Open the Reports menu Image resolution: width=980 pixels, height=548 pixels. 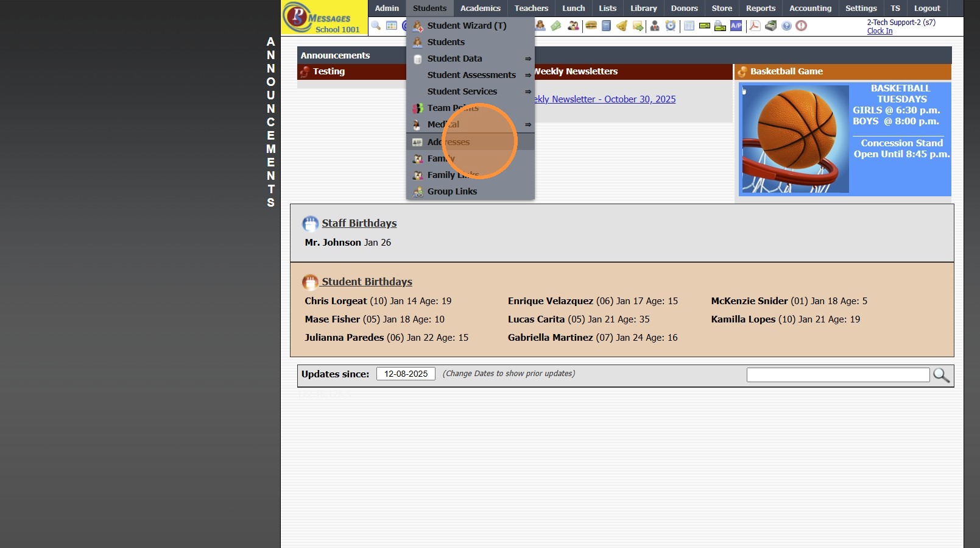761,9
